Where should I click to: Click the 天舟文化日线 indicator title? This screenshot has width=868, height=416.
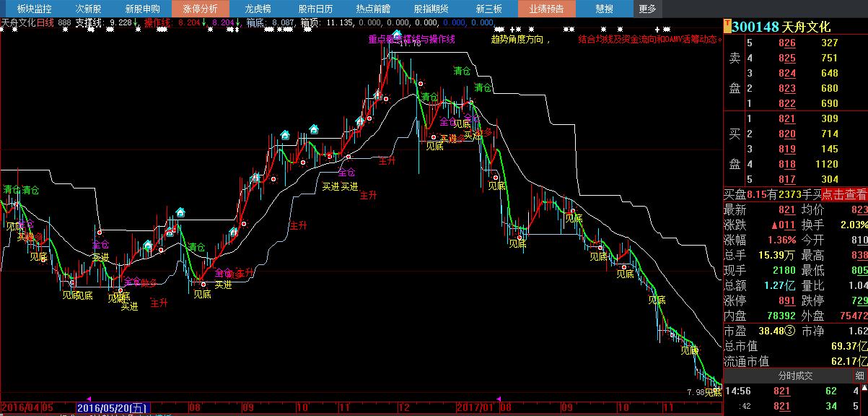27,22
